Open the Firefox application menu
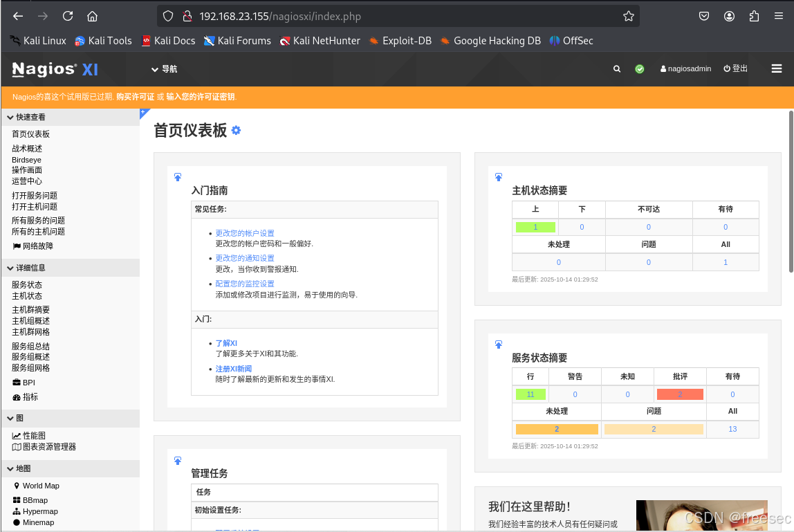Viewport: 794px width, 532px height. click(x=779, y=16)
